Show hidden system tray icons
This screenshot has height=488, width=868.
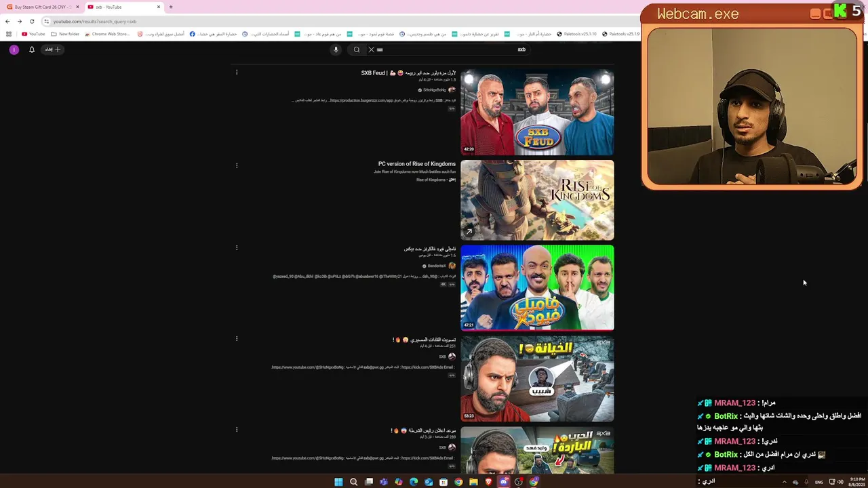(785, 482)
